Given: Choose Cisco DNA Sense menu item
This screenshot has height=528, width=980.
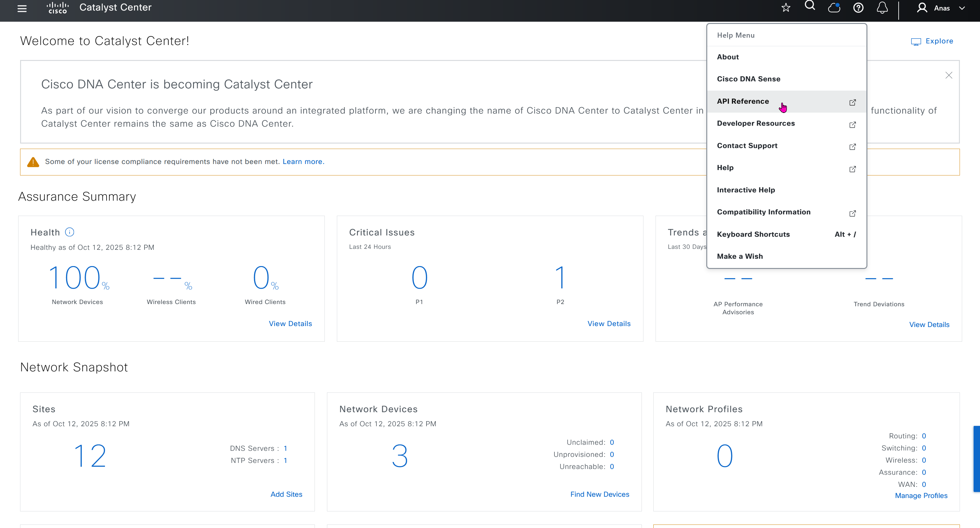Looking at the screenshot, I should [x=748, y=79].
